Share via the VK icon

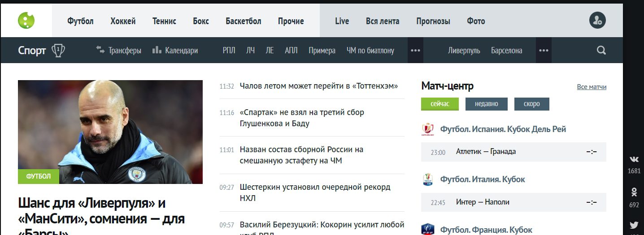pyautogui.click(x=634, y=159)
